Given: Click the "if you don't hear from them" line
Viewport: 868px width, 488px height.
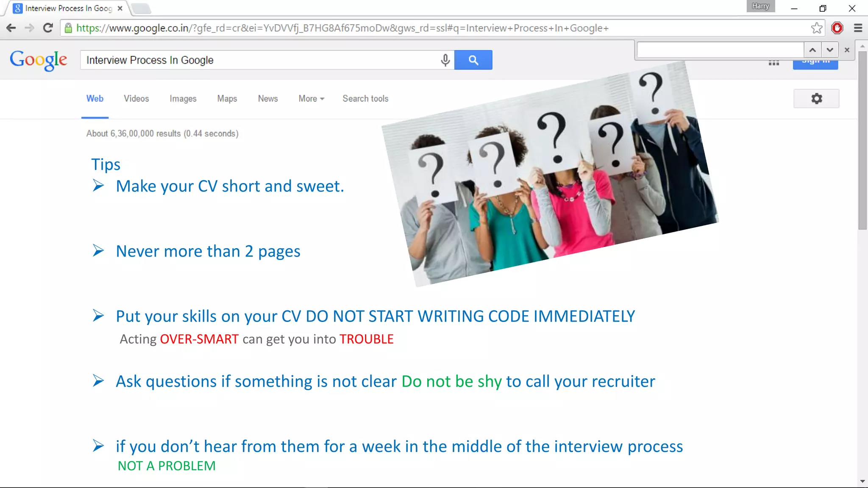Looking at the screenshot, I should (x=399, y=447).
